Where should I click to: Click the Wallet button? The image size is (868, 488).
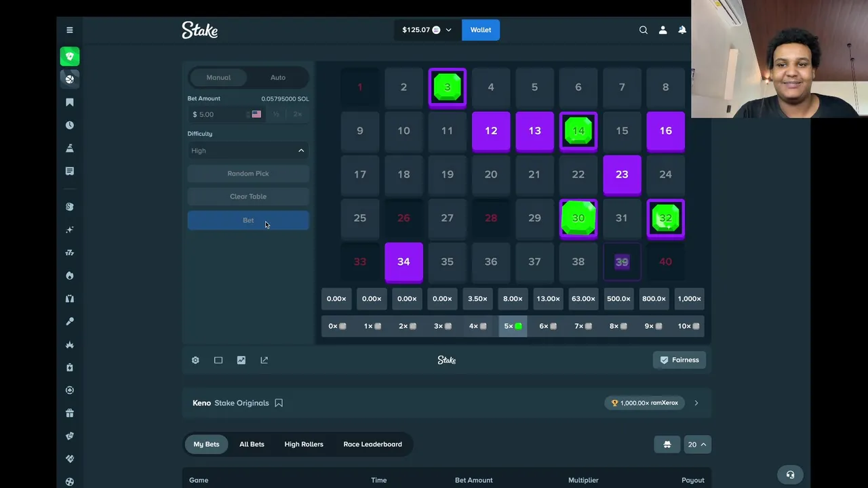[x=481, y=30]
